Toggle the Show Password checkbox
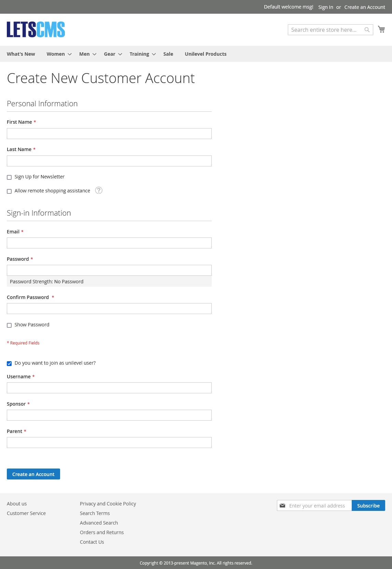This screenshot has width=392, height=569. click(x=9, y=325)
